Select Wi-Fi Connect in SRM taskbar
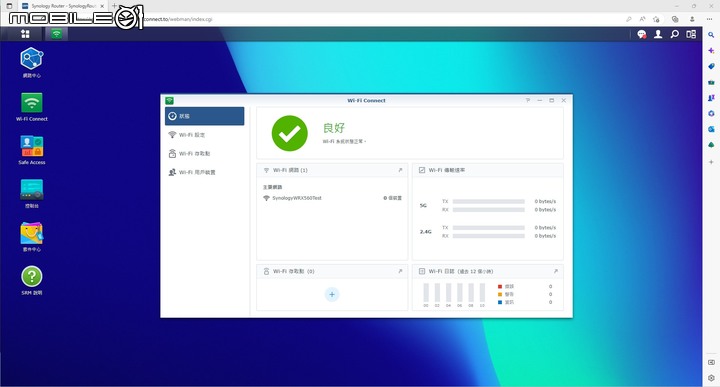Screen dimensions: 720x387 coord(56,34)
